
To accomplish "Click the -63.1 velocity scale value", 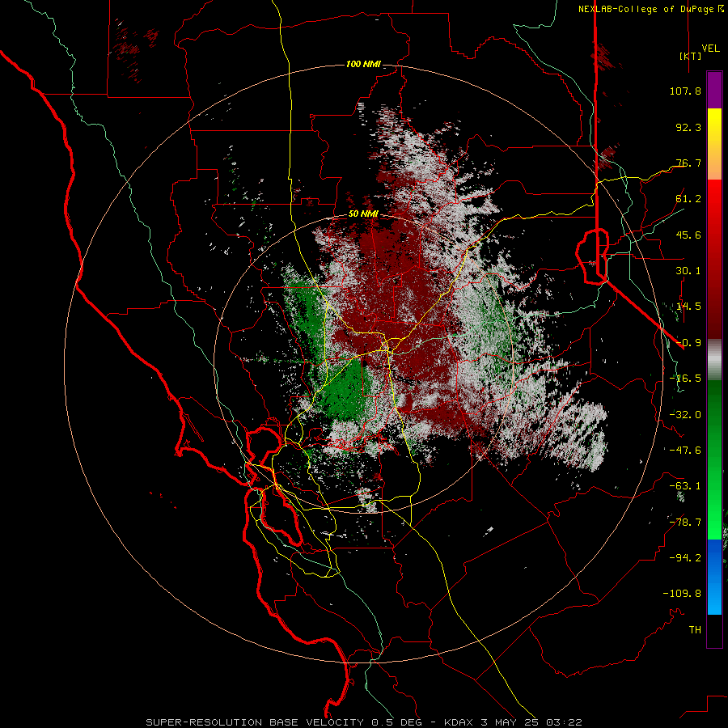I will click(685, 486).
